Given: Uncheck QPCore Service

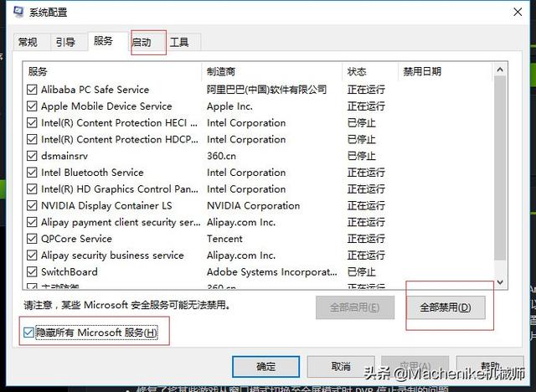Looking at the screenshot, I should click(x=32, y=239).
